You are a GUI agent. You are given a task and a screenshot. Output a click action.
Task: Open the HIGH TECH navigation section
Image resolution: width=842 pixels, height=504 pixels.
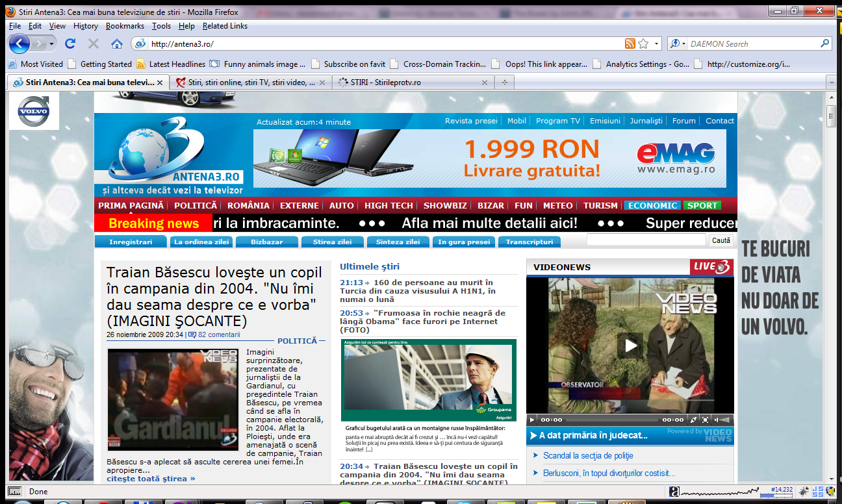click(389, 205)
